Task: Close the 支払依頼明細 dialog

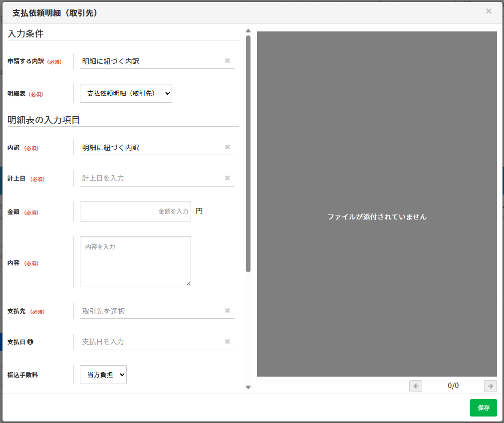Action: [x=489, y=11]
